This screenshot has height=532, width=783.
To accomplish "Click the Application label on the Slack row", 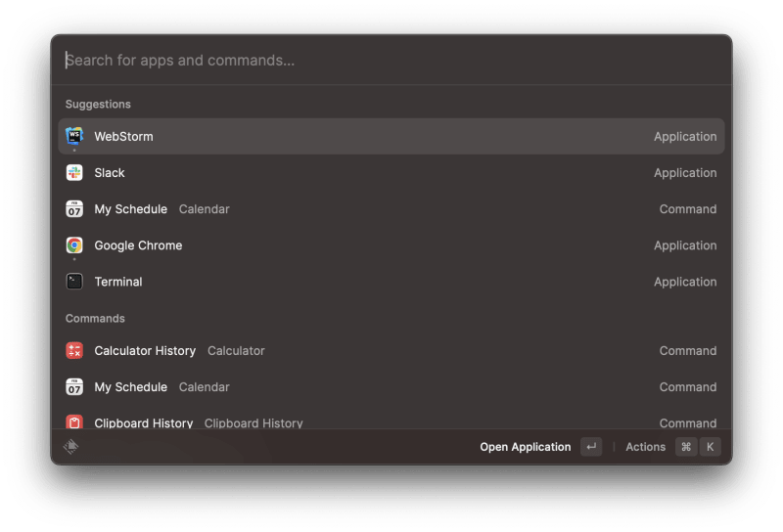I will 685,173.
